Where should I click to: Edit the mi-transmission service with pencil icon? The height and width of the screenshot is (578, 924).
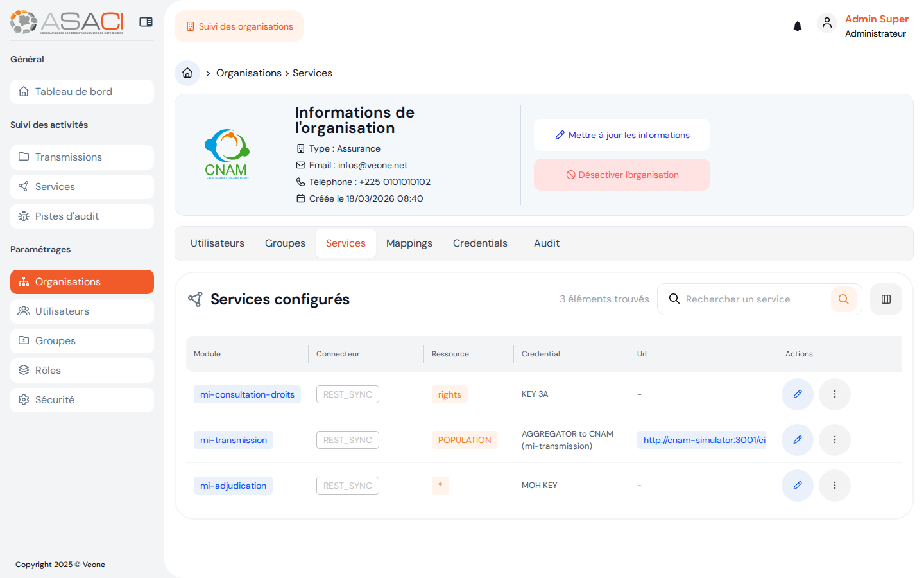[797, 440]
